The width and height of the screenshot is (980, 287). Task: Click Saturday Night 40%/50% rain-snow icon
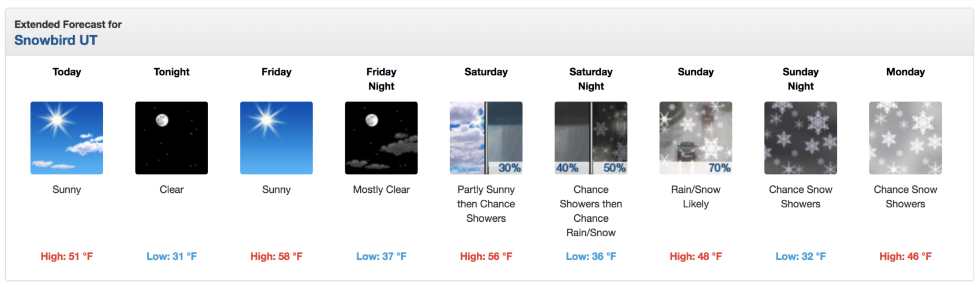[591, 138]
